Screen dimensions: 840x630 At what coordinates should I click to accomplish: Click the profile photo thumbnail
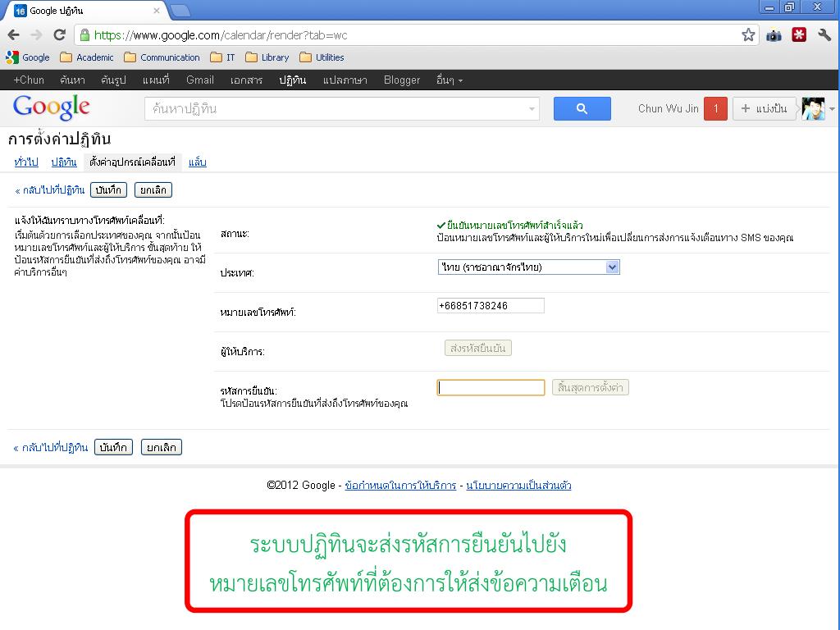[x=813, y=109]
